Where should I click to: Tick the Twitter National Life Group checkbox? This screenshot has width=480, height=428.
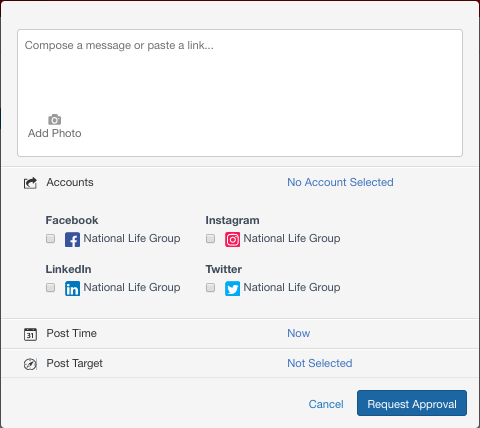click(x=210, y=287)
